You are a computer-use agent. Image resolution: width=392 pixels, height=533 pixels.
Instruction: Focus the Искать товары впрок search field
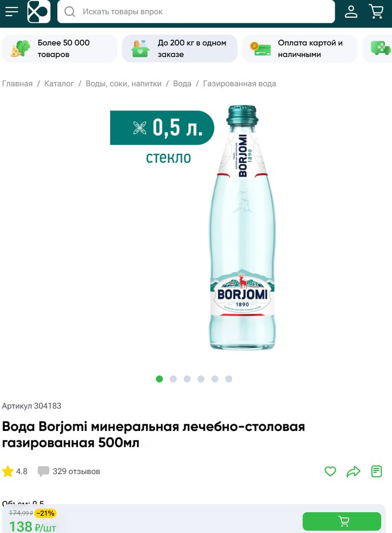pos(196,11)
